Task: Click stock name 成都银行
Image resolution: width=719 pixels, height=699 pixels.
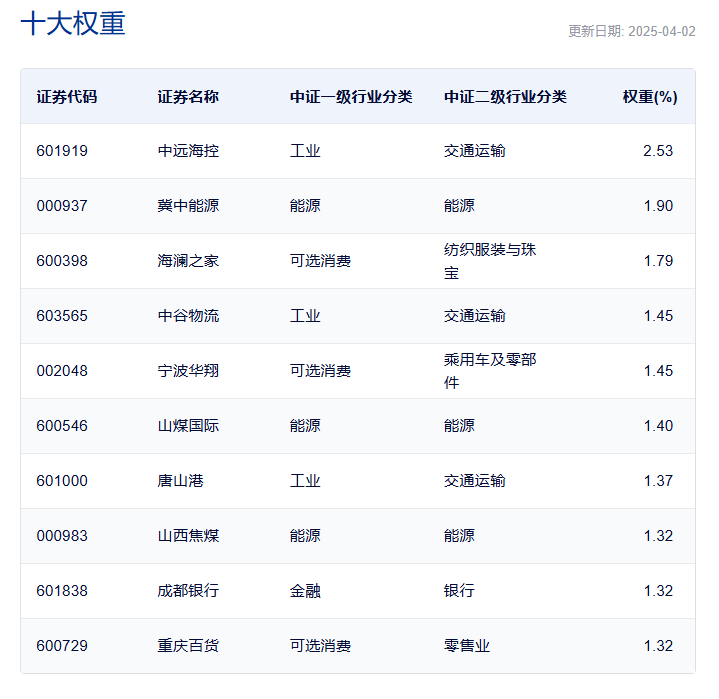Action: pyautogui.click(x=188, y=591)
